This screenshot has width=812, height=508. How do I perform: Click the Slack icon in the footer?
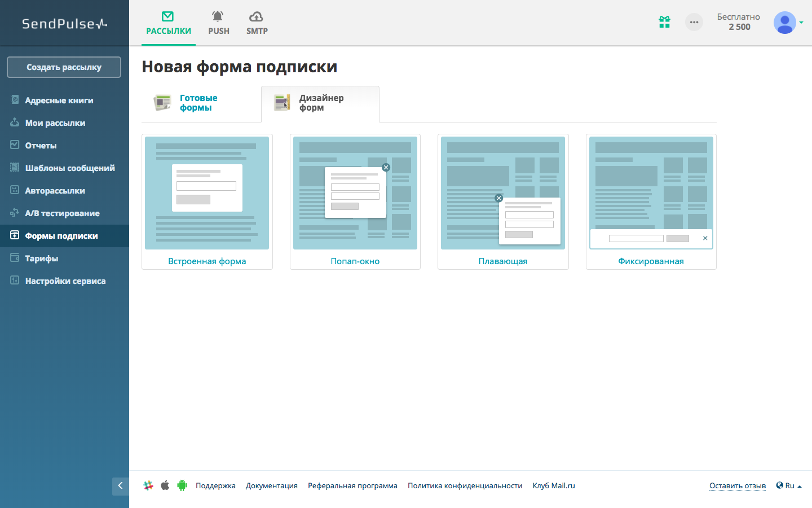click(x=148, y=485)
